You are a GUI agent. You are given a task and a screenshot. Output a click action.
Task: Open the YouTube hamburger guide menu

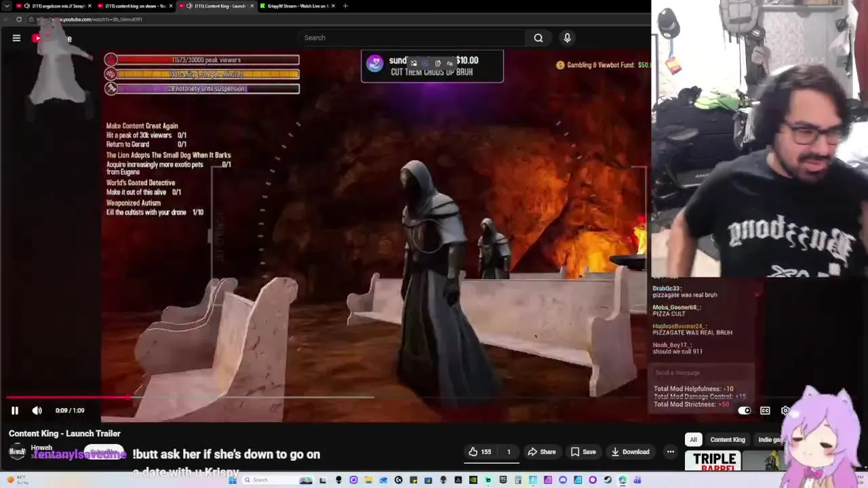pos(16,38)
